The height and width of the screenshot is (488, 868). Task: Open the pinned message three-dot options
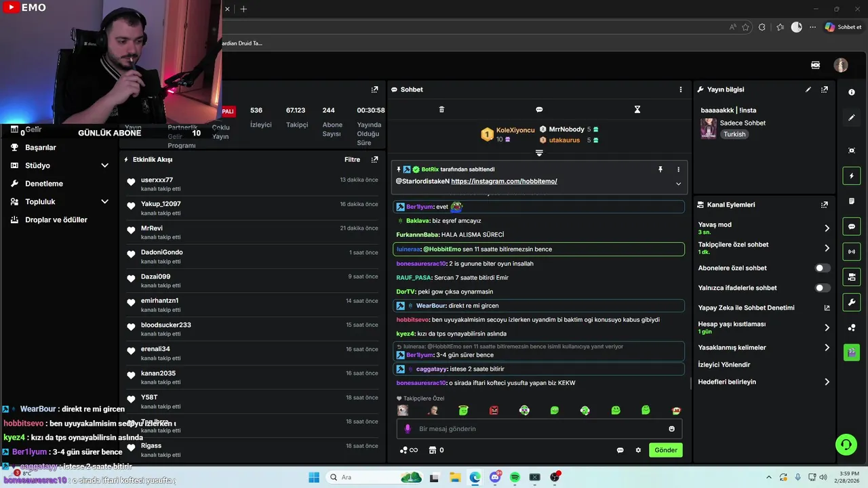tap(678, 169)
